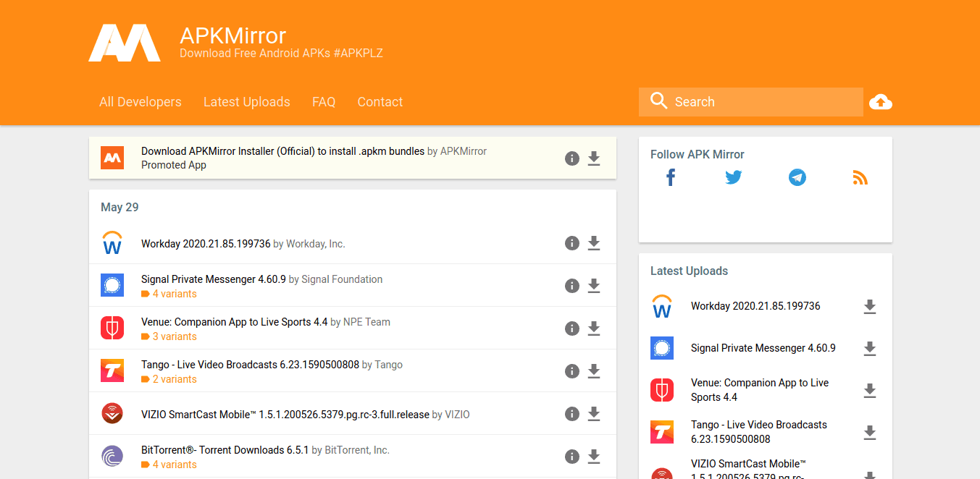Image resolution: width=980 pixels, height=479 pixels.
Task: Show info for Workday 2020.21.85.199736
Action: [x=572, y=243]
